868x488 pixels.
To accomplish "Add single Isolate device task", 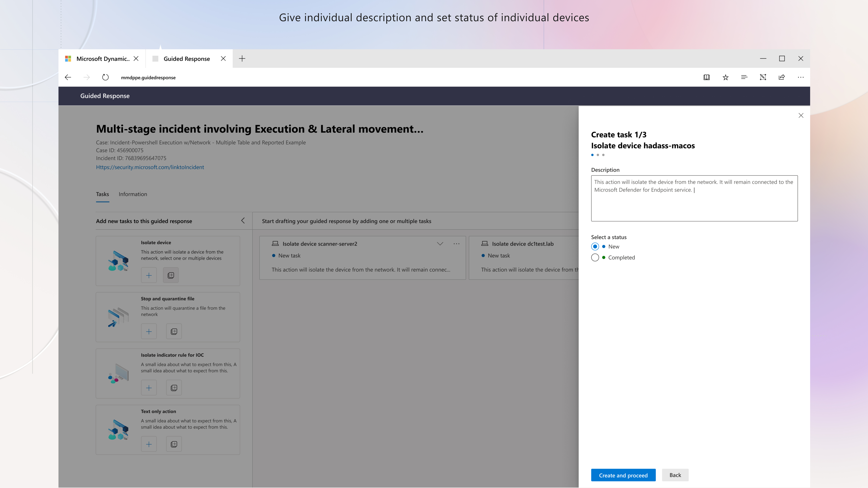I will 149,275.
